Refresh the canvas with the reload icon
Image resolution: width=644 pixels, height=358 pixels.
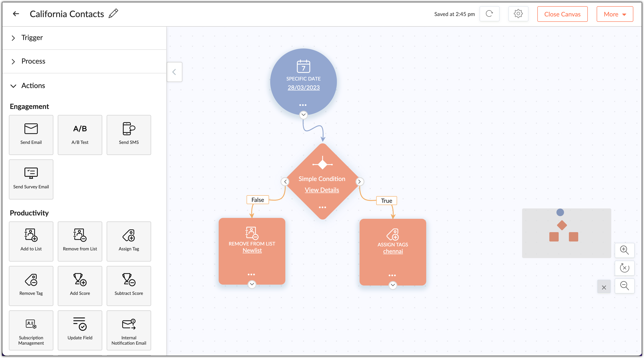click(x=489, y=14)
